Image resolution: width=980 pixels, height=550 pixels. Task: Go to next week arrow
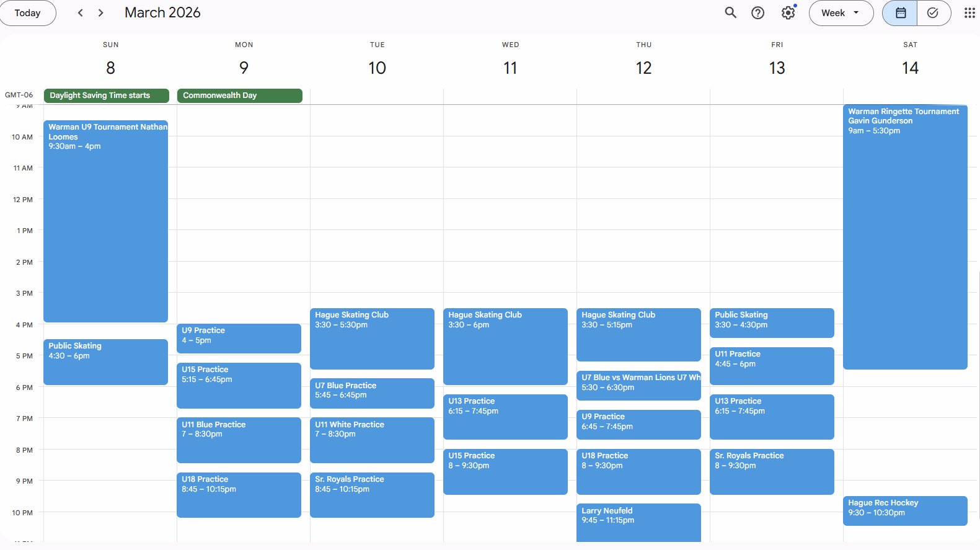tap(101, 13)
